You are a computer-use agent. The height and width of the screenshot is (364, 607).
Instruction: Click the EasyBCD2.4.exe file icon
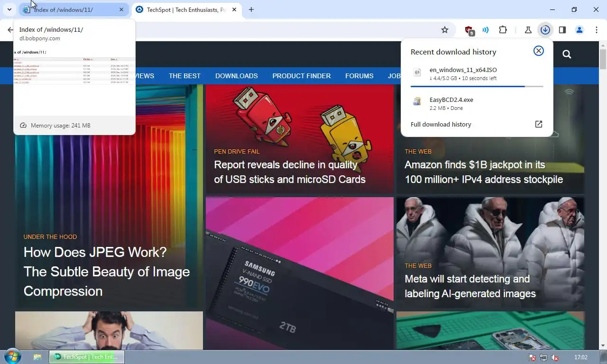pos(417,101)
